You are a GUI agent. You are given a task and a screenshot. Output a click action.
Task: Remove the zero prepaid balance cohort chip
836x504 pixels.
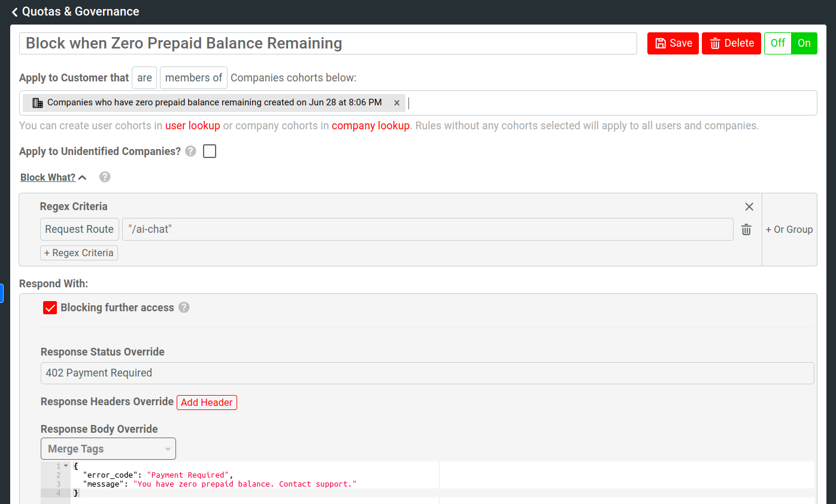pyautogui.click(x=396, y=102)
